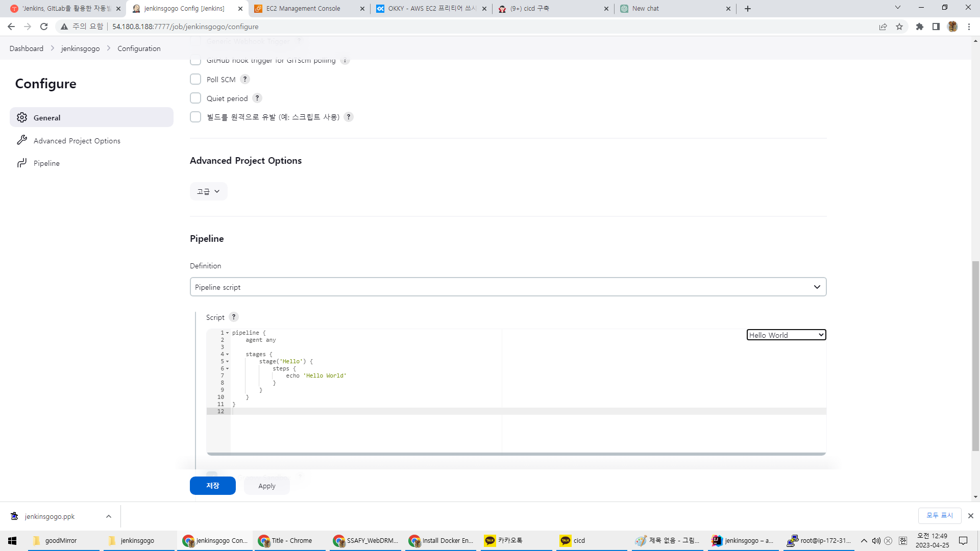Check the remote build trigger checkbox
Image resolution: width=980 pixels, height=551 pixels.
coord(195,117)
